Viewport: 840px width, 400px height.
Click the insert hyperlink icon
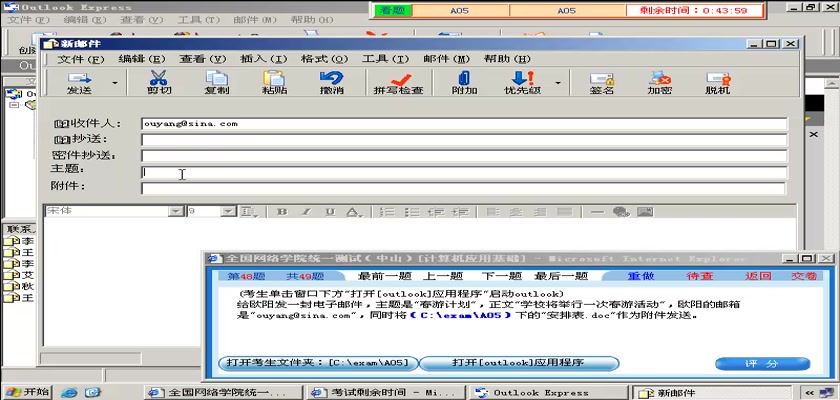pyautogui.click(x=621, y=212)
